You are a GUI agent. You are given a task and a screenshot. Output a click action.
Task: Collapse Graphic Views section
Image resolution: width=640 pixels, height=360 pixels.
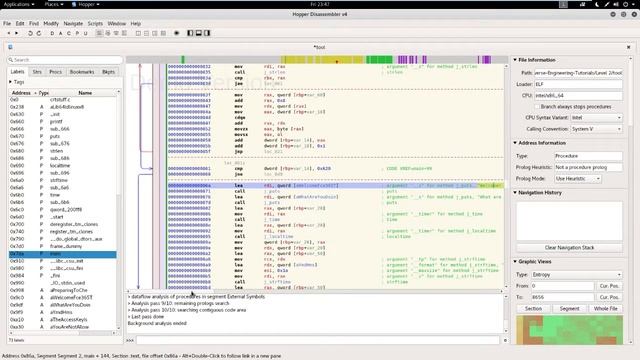tap(515, 262)
